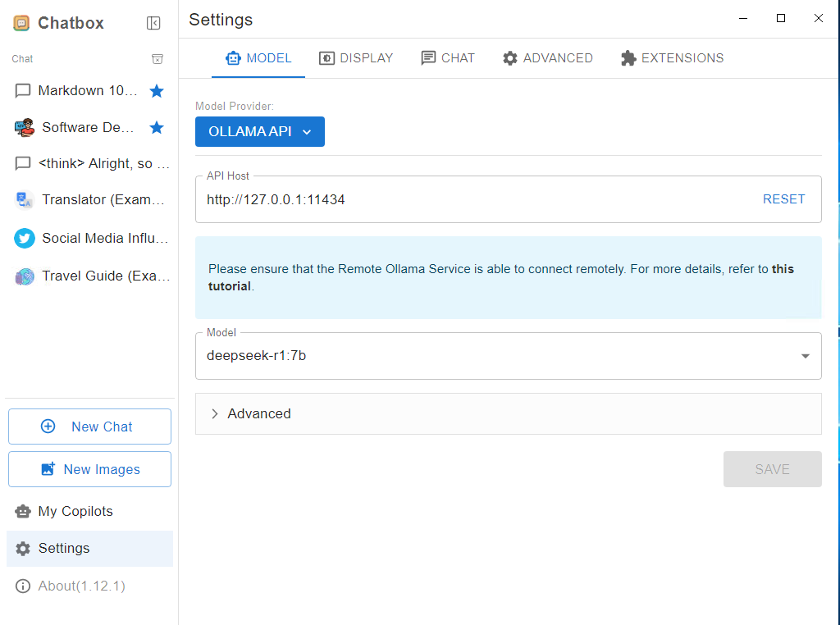Close the Settings window

pos(819,18)
